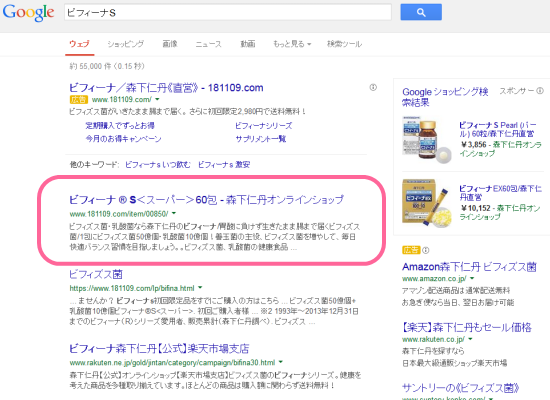This screenshot has width=550, height=400.
Task: Click info icon beside right-column 広告 label
Action: [425, 250]
